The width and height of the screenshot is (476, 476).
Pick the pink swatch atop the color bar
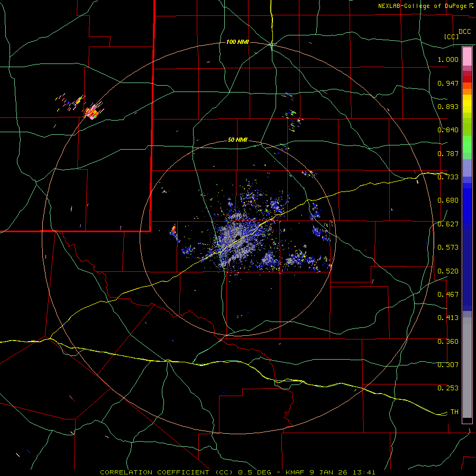467,56
